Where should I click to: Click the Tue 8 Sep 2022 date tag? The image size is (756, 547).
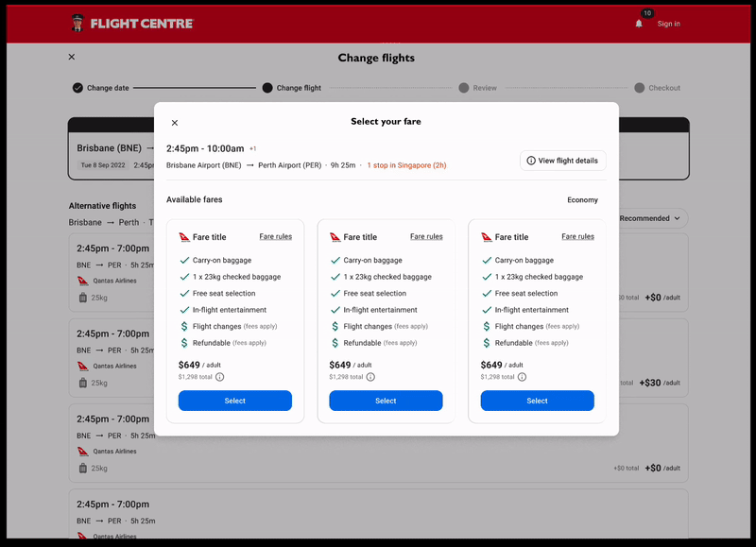(x=103, y=165)
